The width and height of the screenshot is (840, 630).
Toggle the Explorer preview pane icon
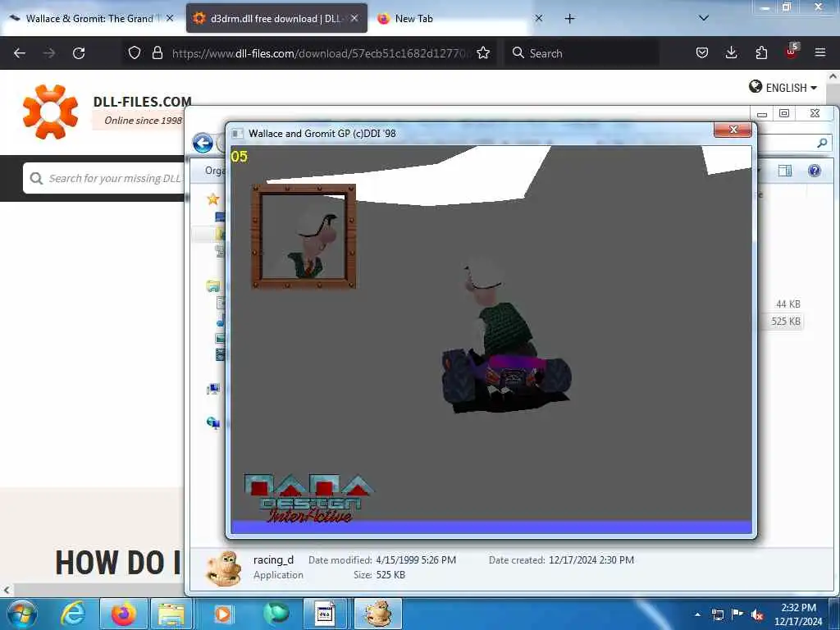(785, 171)
